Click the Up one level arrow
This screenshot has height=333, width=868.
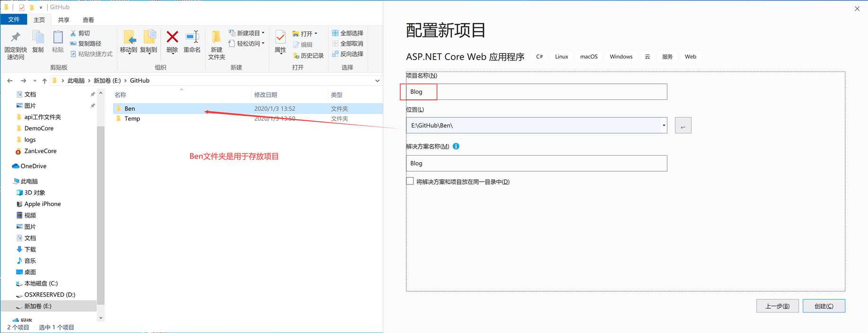(x=45, y=81)
